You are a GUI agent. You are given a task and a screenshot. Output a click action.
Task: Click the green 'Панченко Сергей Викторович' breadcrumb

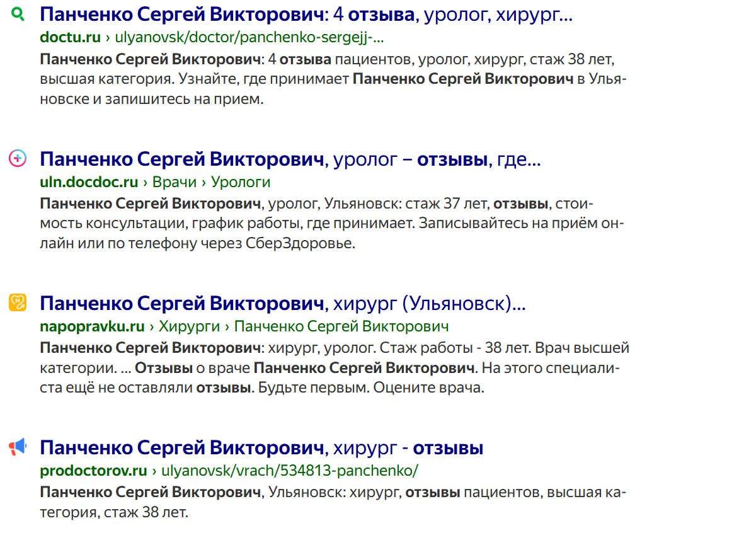341,326
